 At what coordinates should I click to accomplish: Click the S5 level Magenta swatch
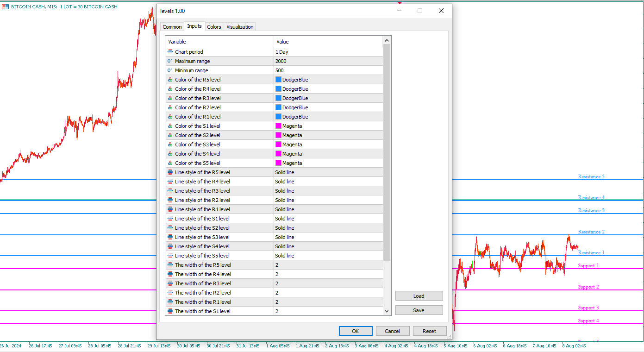278,163
